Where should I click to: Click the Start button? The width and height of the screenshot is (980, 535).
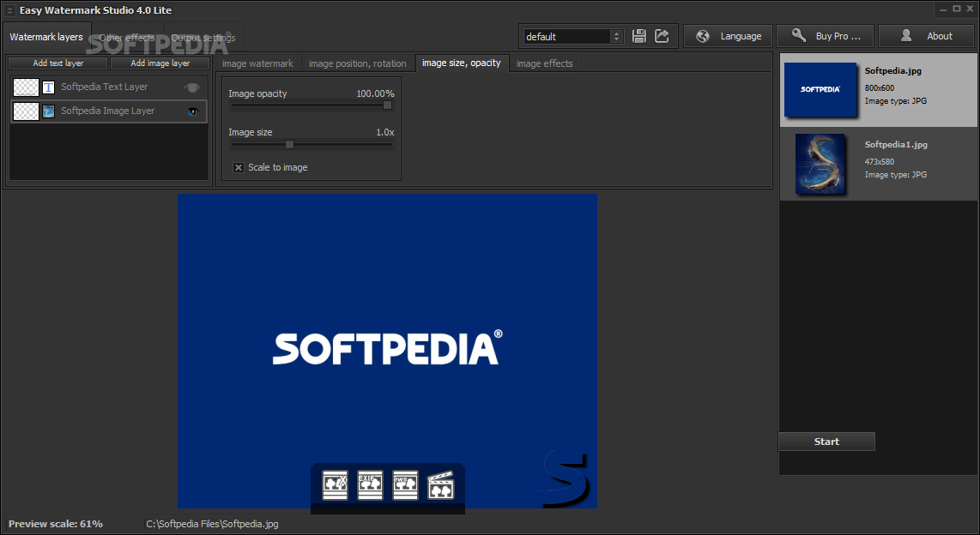click(826, 442)
